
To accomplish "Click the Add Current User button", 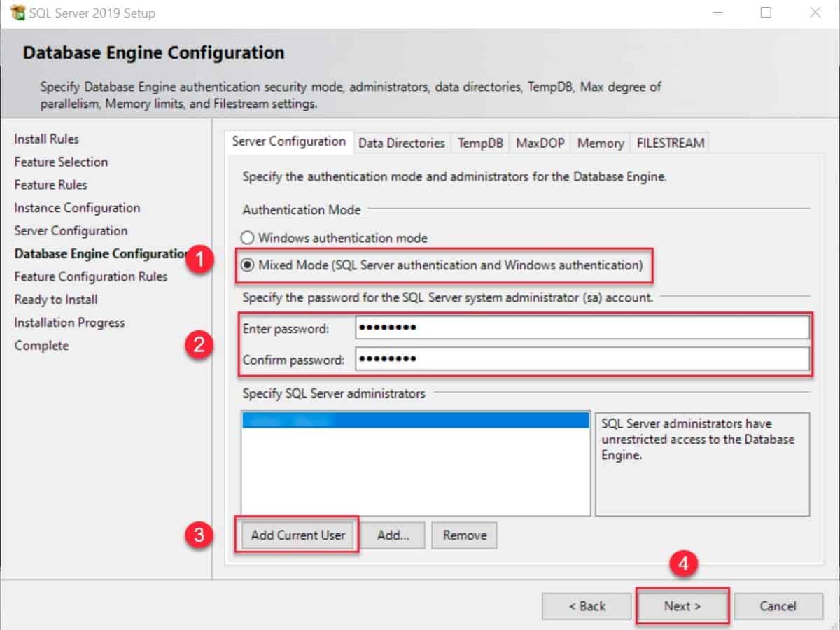I will (297, 535).
